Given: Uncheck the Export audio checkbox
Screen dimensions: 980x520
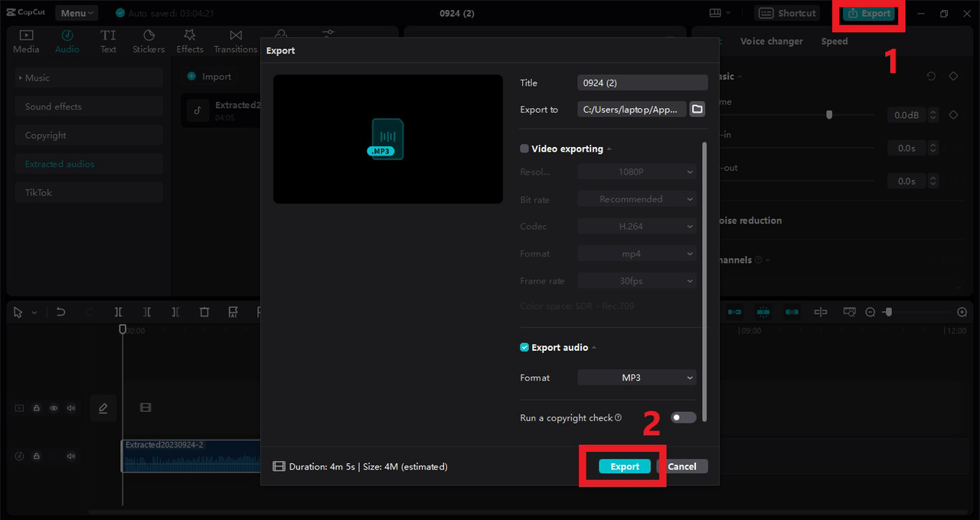Looking at the screenshot, I should pyautogui.click(x=524, y=347).
